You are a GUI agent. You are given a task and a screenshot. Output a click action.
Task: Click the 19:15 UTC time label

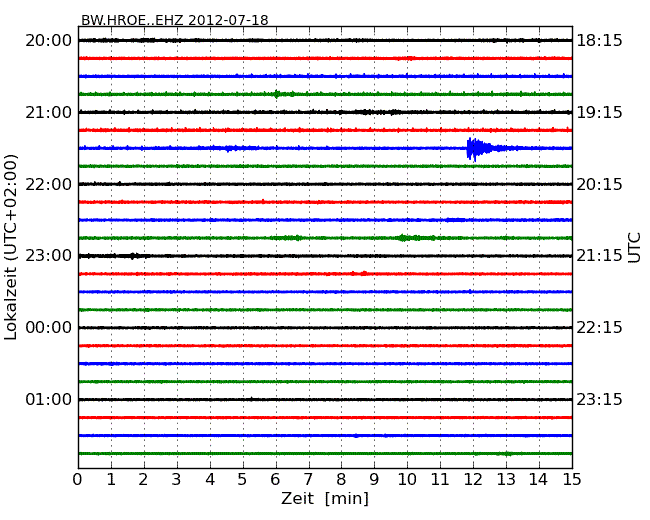[599, 112]
